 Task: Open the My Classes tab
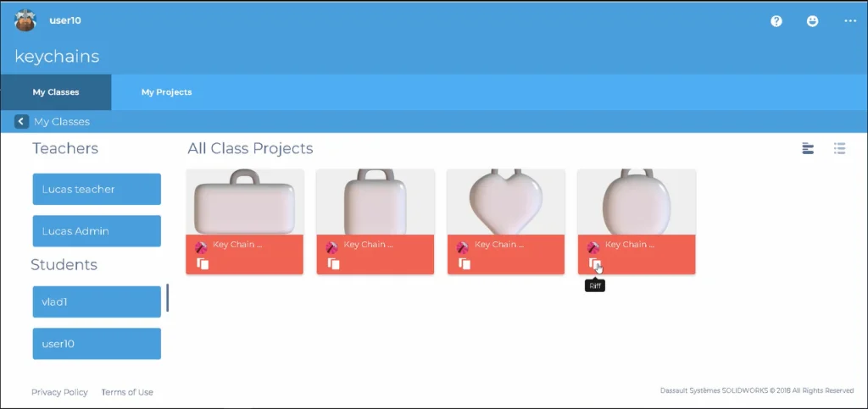point(55,92)
